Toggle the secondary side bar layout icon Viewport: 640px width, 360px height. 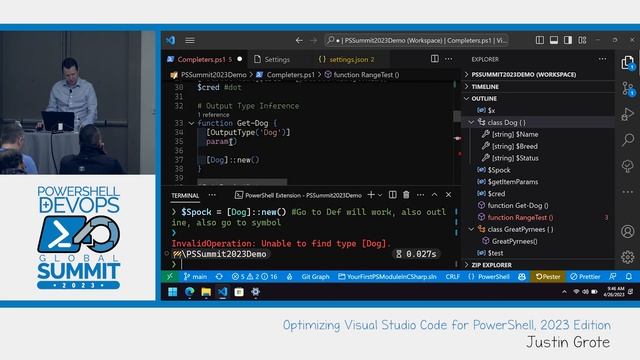coord(568,40)
